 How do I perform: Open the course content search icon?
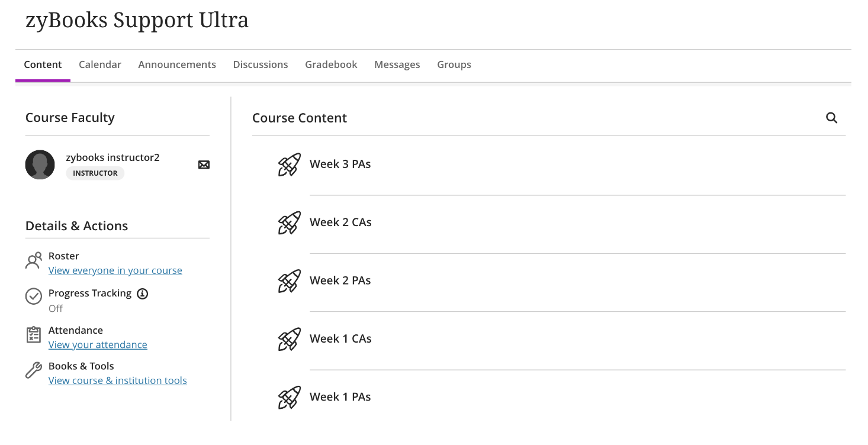[831, 118]
